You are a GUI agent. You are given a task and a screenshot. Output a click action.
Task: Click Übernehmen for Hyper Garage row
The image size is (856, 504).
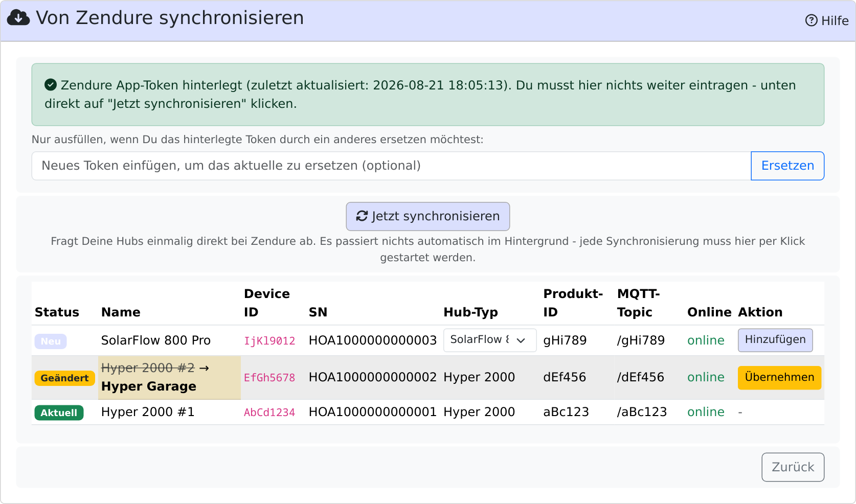point(779,377)
